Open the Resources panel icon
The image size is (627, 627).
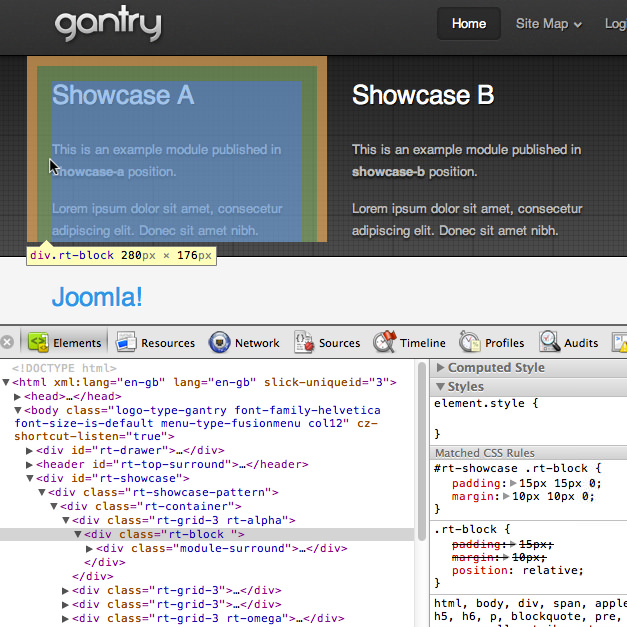click(x=126, y=343)
